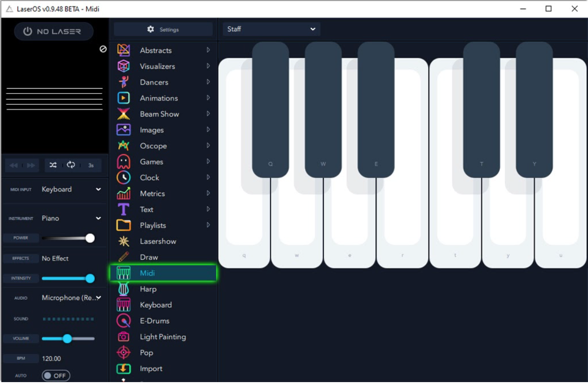Open the Games ghost icon
The width and height of the screenshot is (588, 384).
click(123, 162)
